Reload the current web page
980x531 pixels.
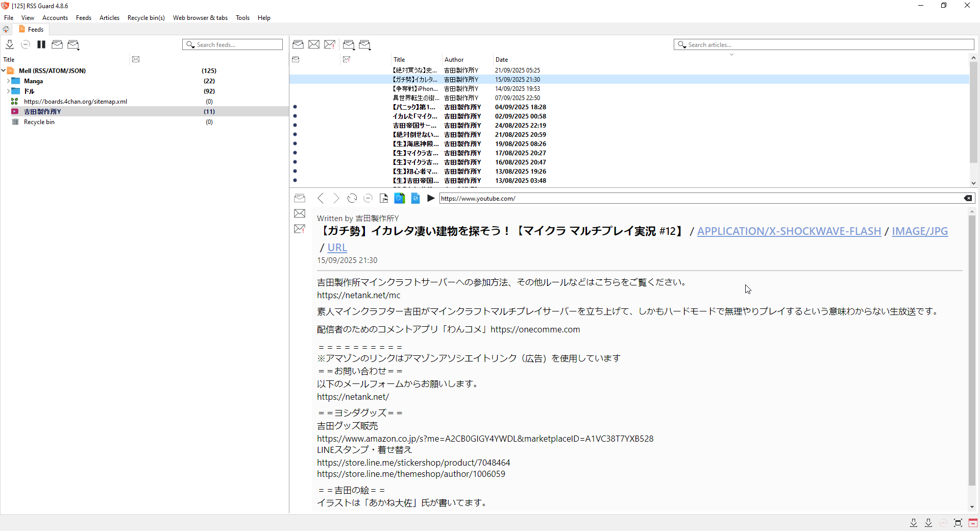(x=352, y=198)
